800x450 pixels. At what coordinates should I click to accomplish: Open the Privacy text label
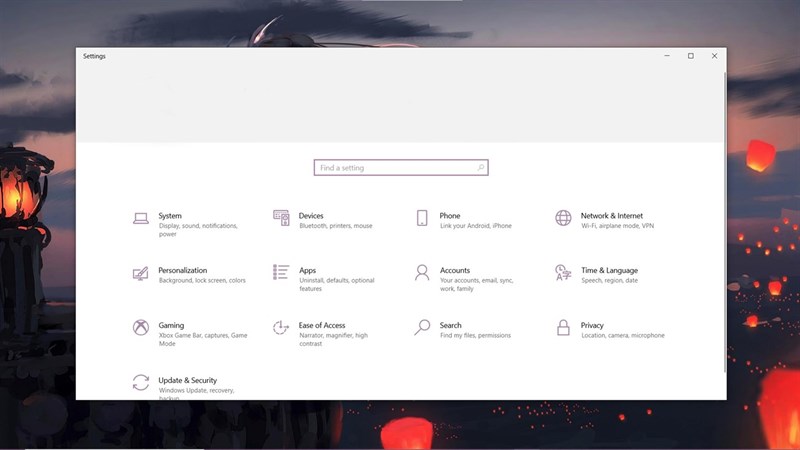[x=592, y=325]
